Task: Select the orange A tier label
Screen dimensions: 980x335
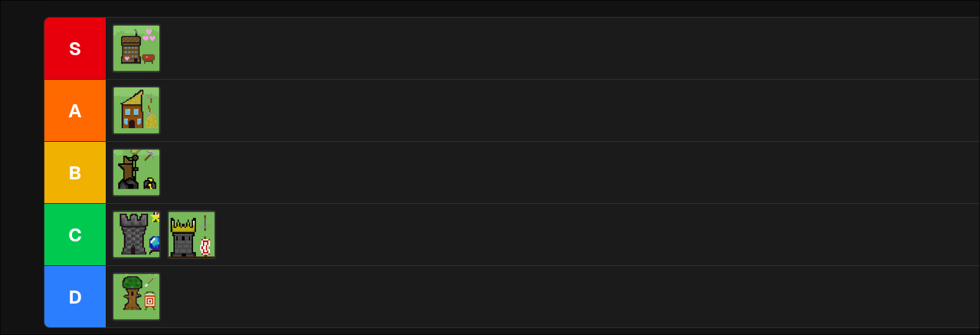Action: tap(75, 110)
